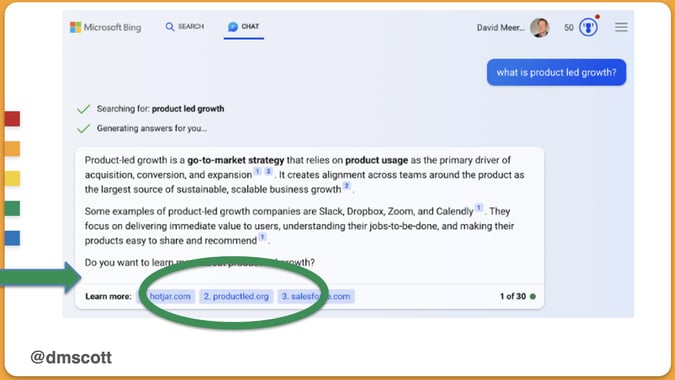
Task: Open the rewards trophy icon
Action: point(588,28)
